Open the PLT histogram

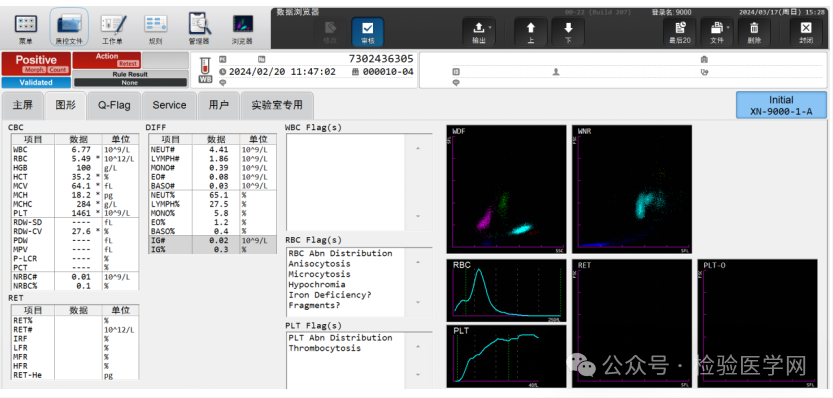point(506,357)
